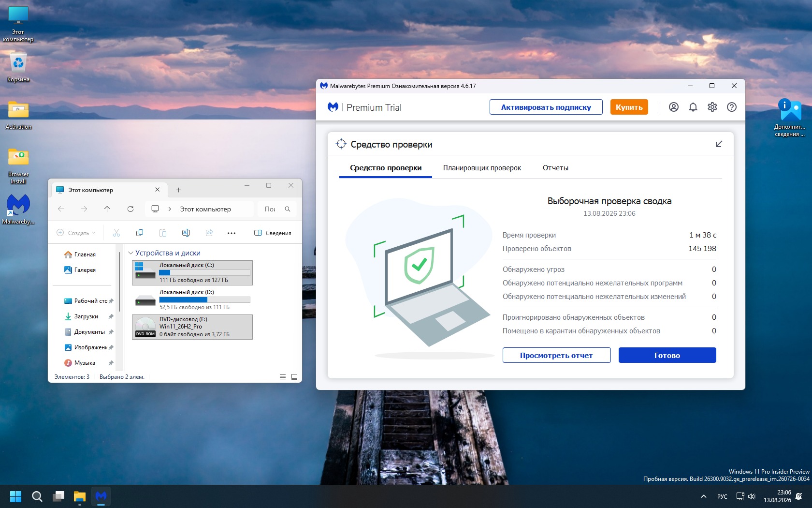Select the Этот компьютер Explorer tab
This screenshot has height=508, width=812.
click(x=109, y=190)
